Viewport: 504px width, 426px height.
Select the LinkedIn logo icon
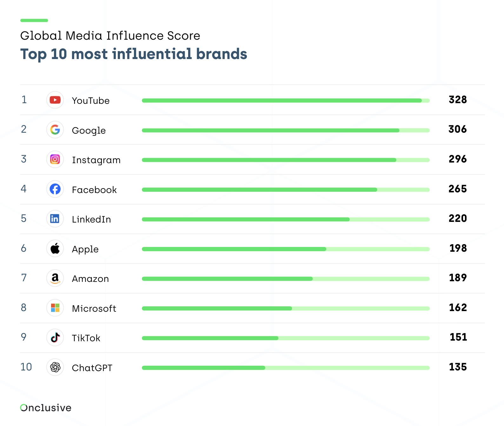[55, 219]
